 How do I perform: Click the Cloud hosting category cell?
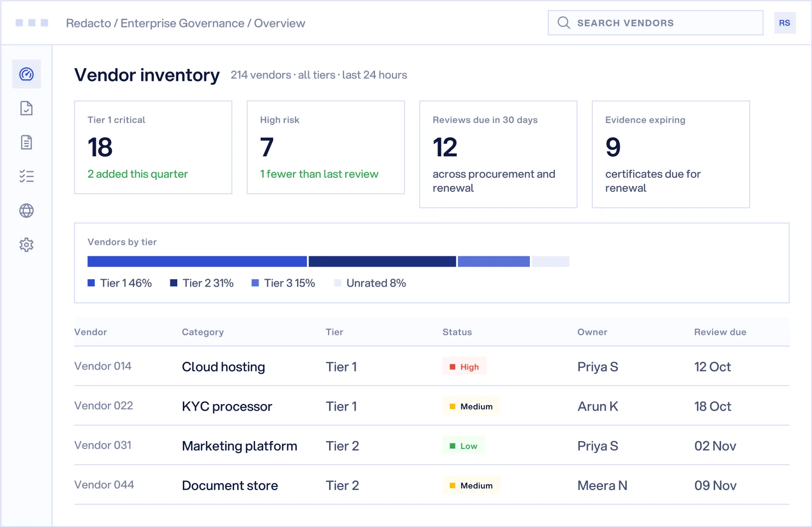(223, 367)
